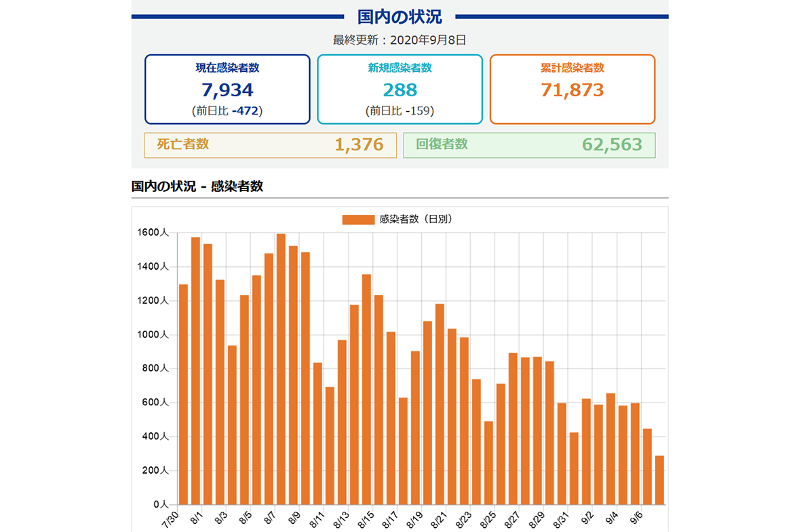The image size is (799, 532).
Task: Click the 国内の状況 - 感染者数 section heading
Action: click(x=197, y=186)
